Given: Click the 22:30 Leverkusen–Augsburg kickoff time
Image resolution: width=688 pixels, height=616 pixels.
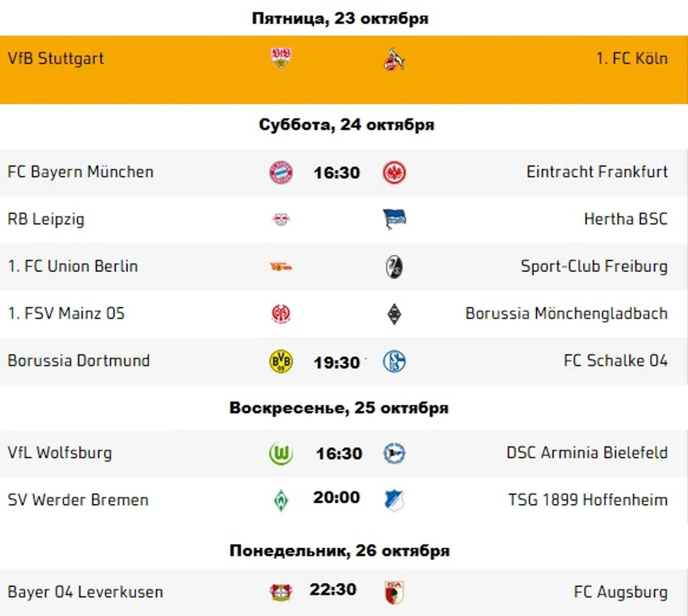Looking at the screenshot, I should click(333, 590).
